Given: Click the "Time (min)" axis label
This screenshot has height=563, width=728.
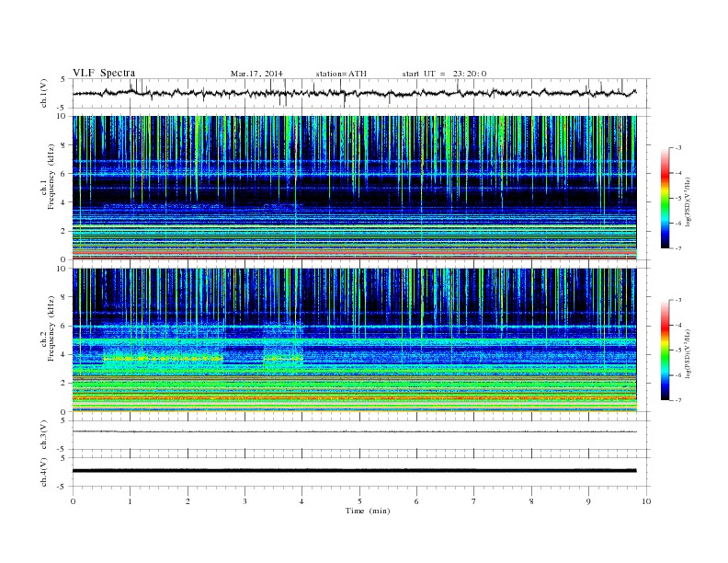Looking at the screenshot, I should pyautogui.click(x=368, y=511).
